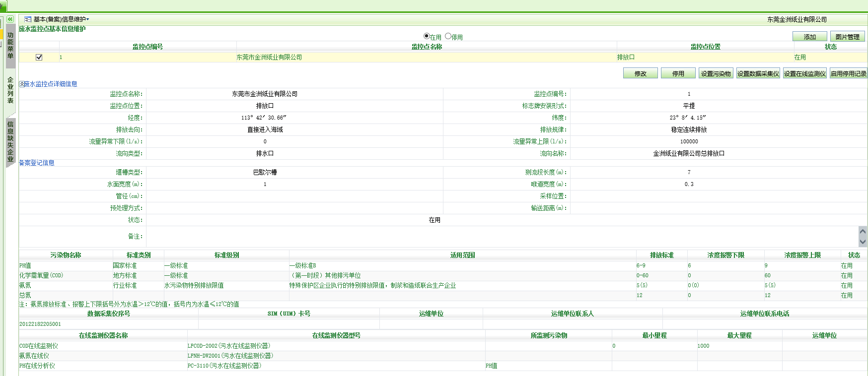Collapse the 废水监控点详细信息 section
This screenshot has height=376, width=868.
21,84
